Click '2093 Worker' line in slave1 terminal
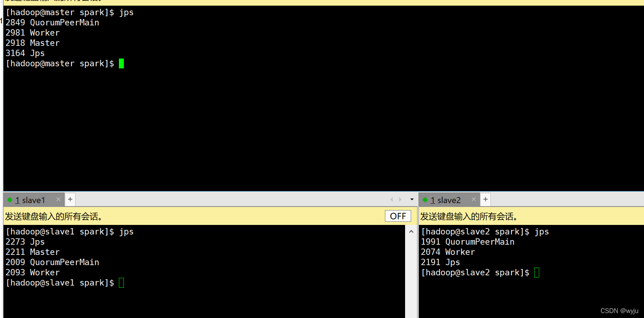 32,273
